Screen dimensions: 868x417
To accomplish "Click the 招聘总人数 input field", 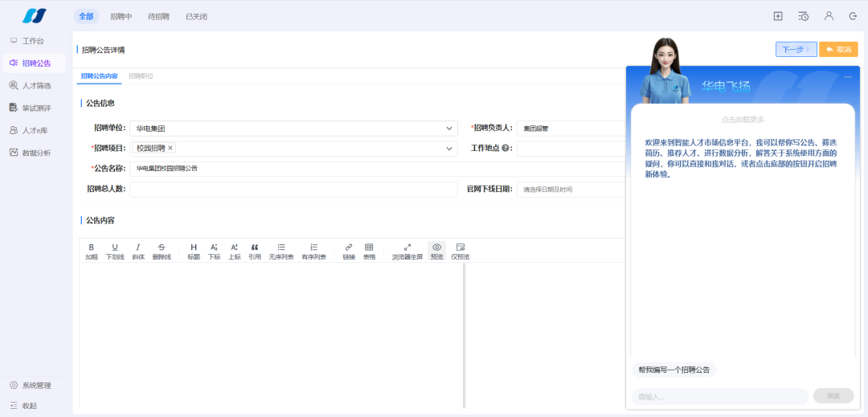I will [x=293, y=190].
